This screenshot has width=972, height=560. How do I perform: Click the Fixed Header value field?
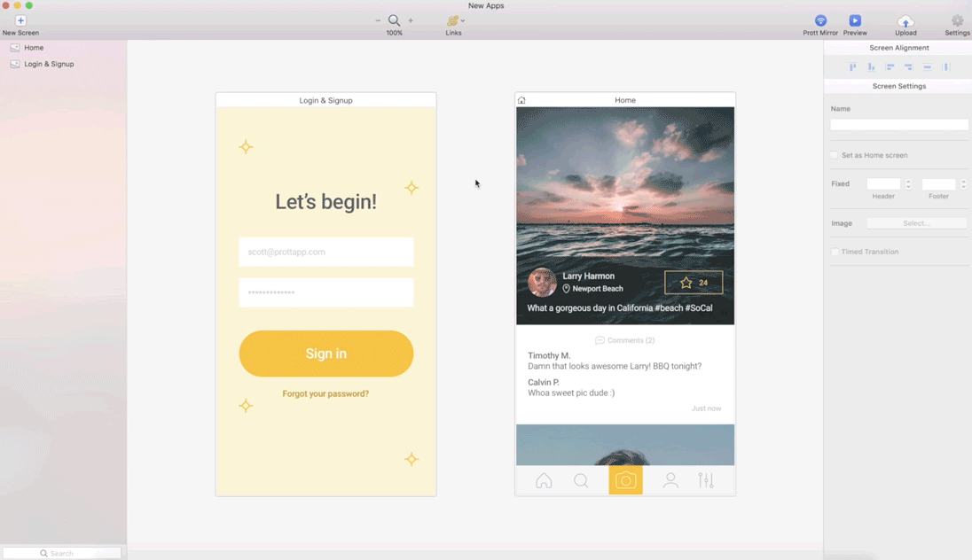(x=883, y=184)
